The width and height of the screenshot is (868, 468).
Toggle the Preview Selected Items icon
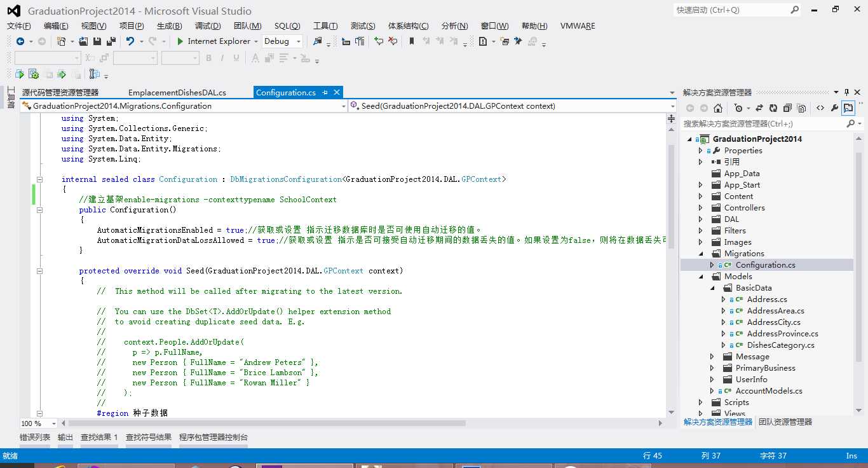pyautogui.click(x=848, y=108)
